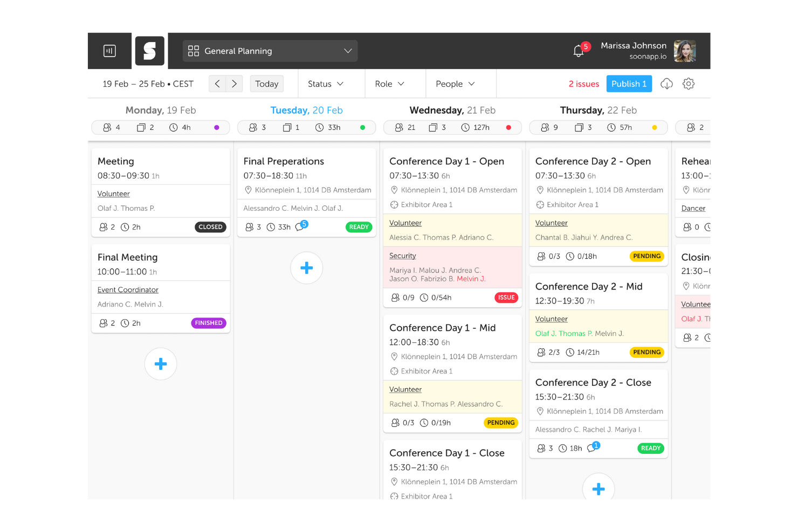
Task: Click the Volunteer role in the Meeting card
Action: coord(114,194)
